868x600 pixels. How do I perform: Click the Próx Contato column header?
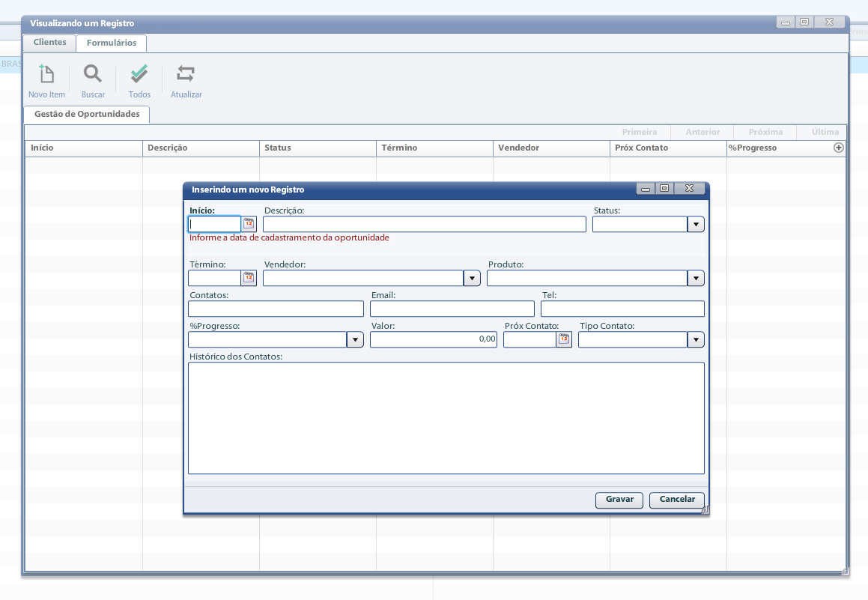(668, 148)
